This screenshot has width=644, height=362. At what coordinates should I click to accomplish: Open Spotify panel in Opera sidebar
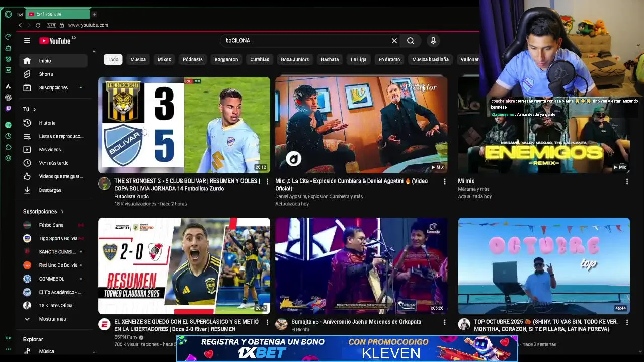coord(8,125)
